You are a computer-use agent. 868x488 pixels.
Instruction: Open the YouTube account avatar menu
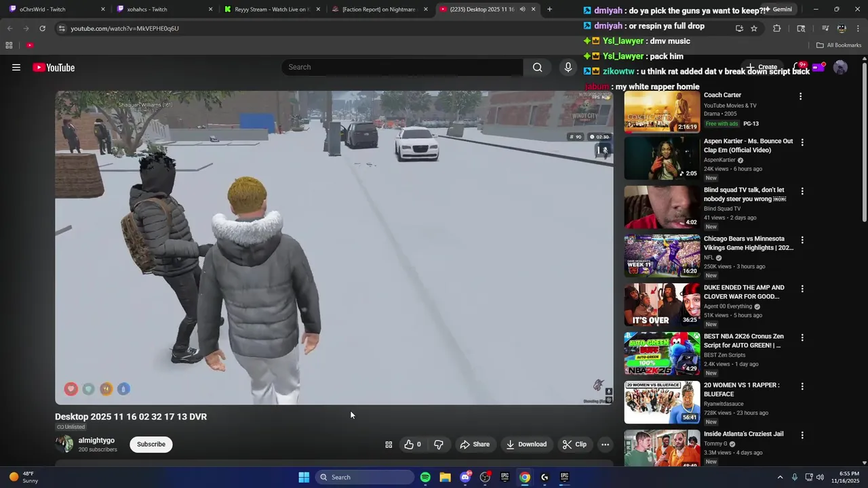click(840, 67)
